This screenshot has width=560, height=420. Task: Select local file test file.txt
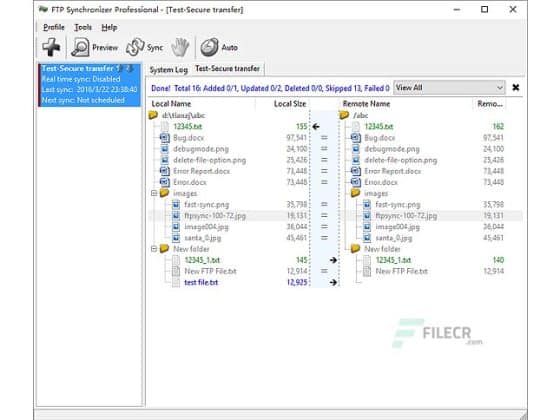(201, 282)
